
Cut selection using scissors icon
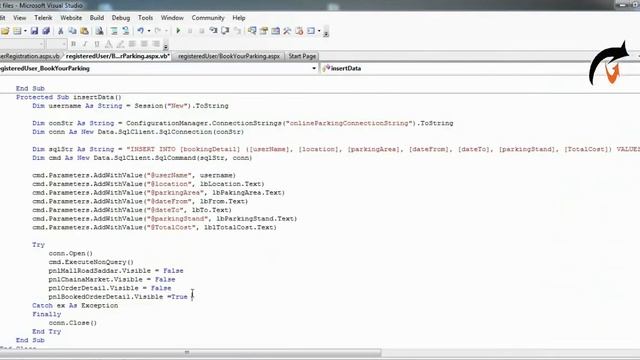click(60, 31)
